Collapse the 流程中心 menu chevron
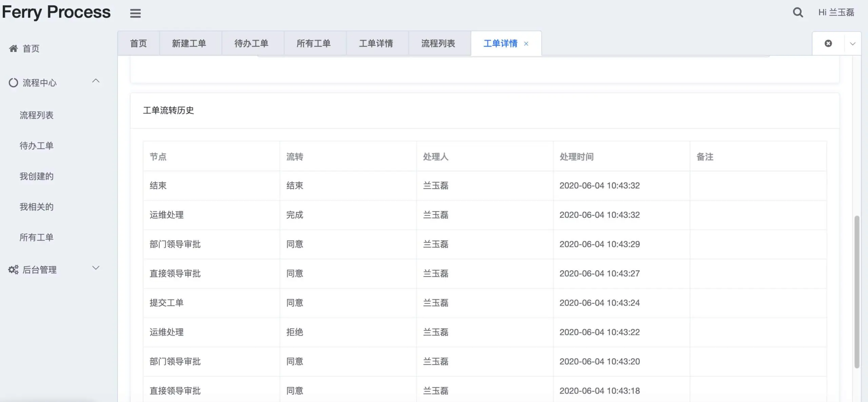This screenshot has height=402, width=868. 96,81
